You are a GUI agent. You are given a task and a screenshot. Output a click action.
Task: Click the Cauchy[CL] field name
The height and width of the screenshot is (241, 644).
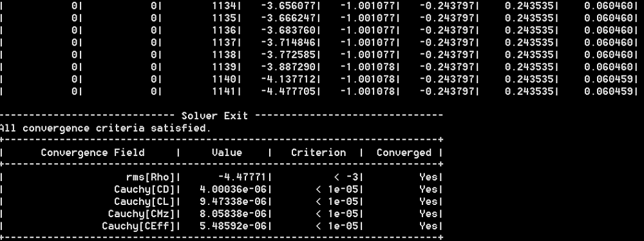144,202
